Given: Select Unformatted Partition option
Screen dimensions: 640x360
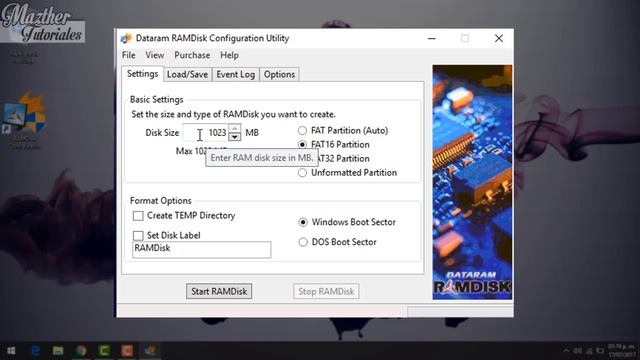Looking at the screenshot, I should click(347, 173).
